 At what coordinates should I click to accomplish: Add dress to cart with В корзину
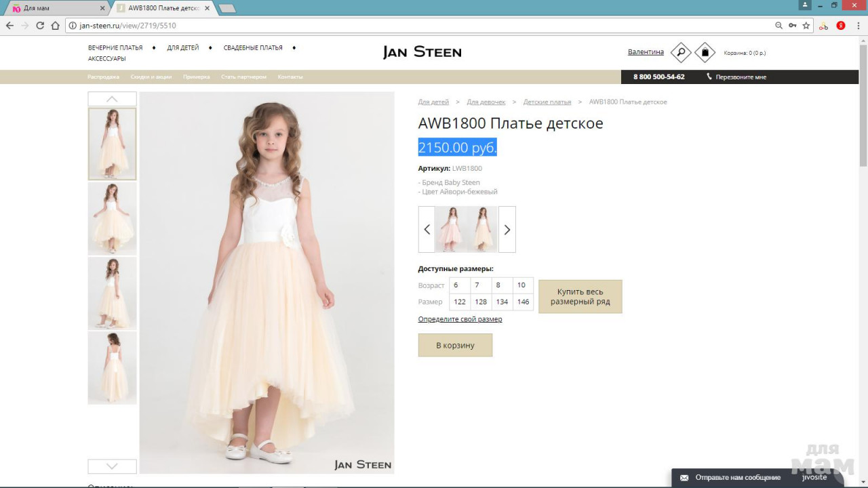(455, 345)
